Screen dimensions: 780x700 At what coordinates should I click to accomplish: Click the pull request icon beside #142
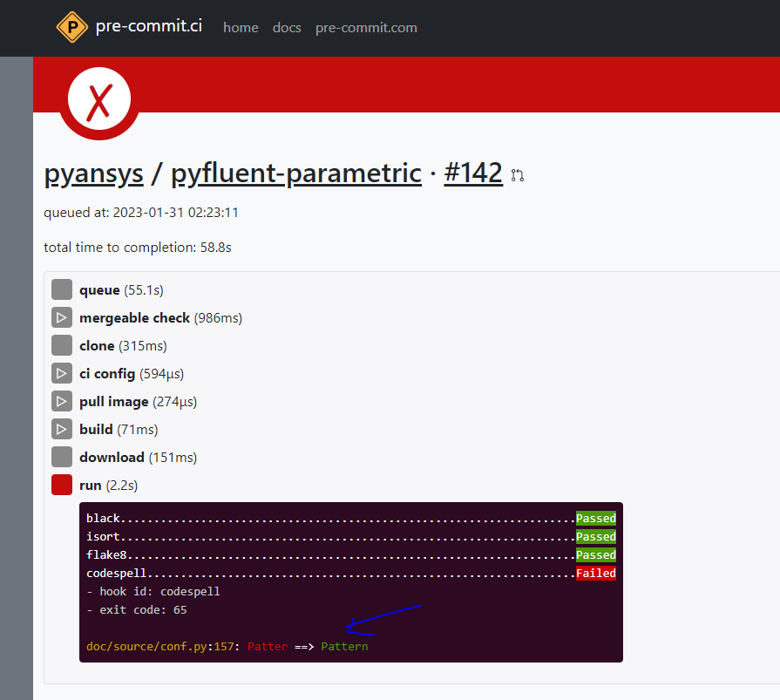[x=518, y=175]
